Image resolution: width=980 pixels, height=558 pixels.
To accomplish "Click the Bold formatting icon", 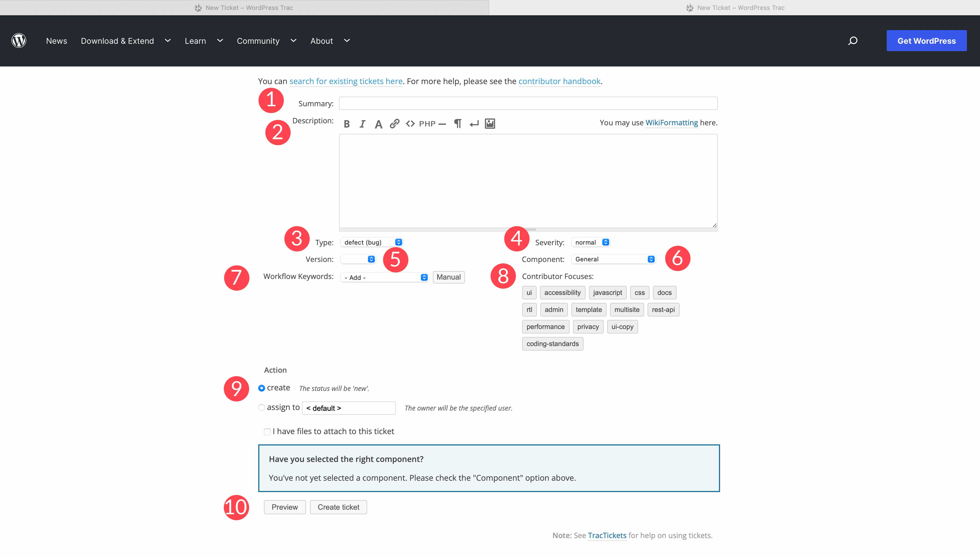I will click(347, 124).
